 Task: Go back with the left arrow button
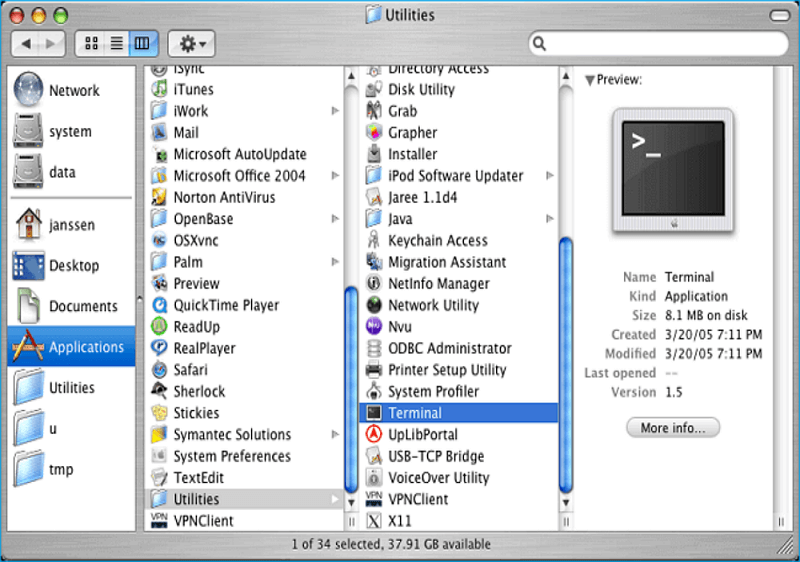(26, 44)
